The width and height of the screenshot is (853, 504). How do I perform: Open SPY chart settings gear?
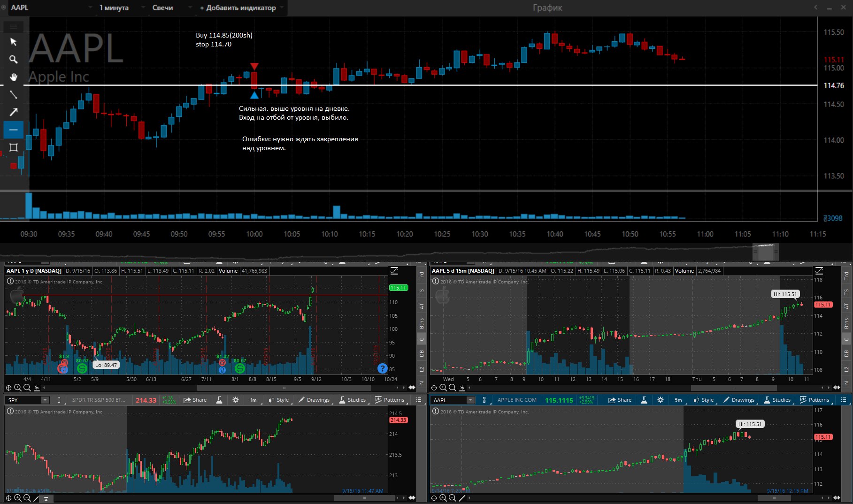tap(236, 400)
